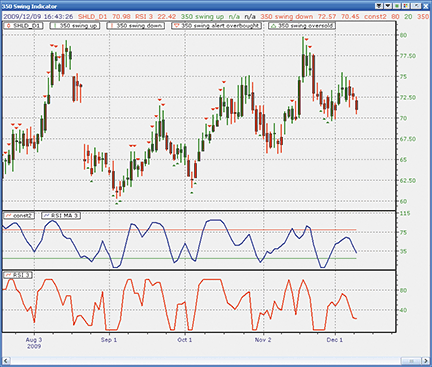
Task: Click the green square icon in title bar
Action: point(397,6)
